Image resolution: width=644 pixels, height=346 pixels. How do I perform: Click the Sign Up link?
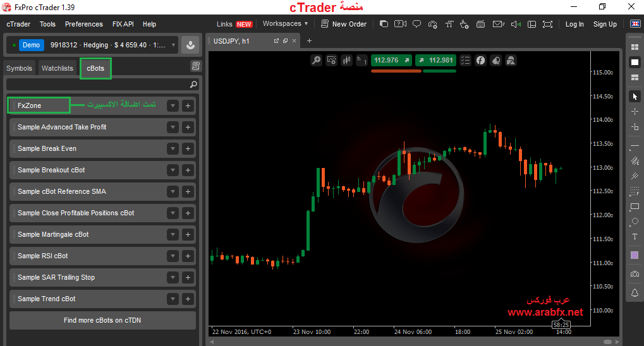(x=605, y=24)
